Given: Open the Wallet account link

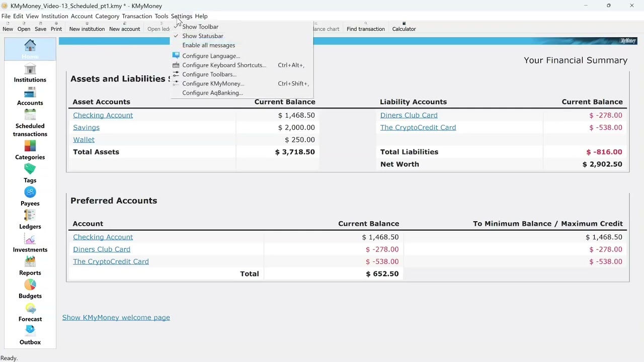Looking at the screenshot, I should (84, 140).
